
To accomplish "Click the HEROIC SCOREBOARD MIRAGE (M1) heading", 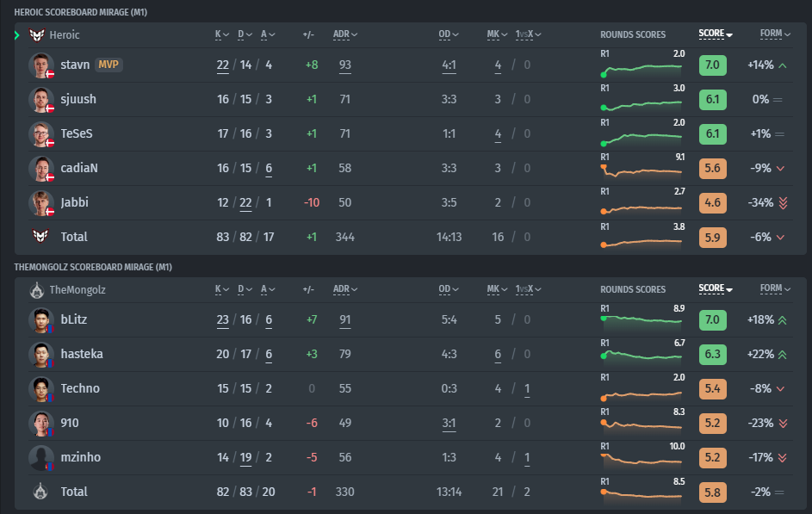I will [x=80, y=12].
